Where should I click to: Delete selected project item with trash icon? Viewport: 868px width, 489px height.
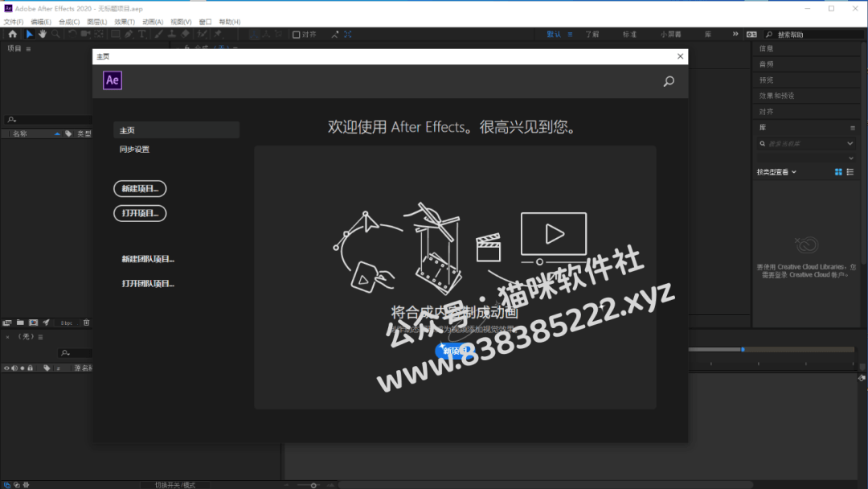pyautogui.click(x=86, y=323)
